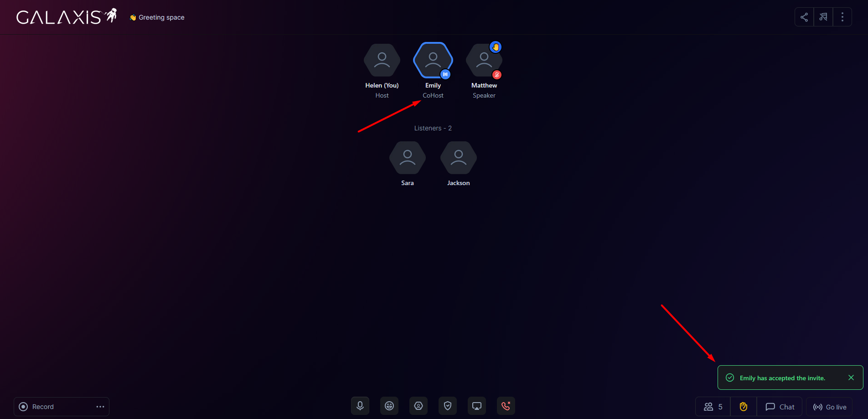Toggle the raise hand button

click(x=744, y=407)
